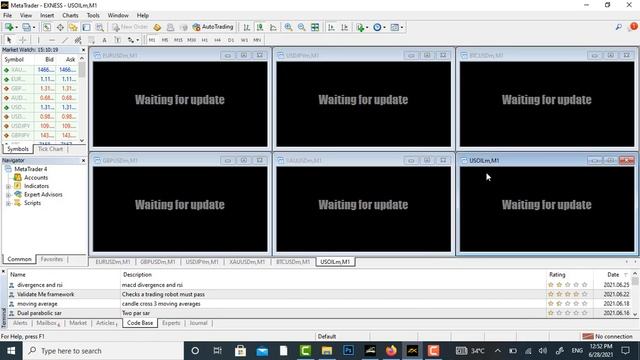This screenshot has width=640, height=360.
Task: Open the Strategy Tester toolbar icon
Action: pyautogui.click(x=100, y=27)
